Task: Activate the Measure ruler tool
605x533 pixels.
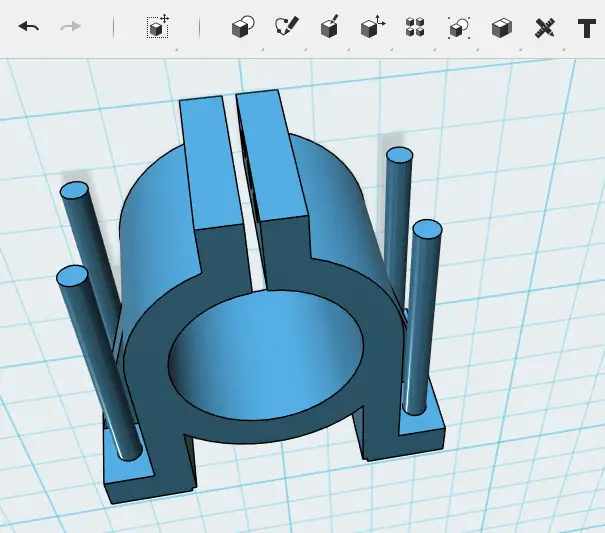Action: [x=545, y=28]
